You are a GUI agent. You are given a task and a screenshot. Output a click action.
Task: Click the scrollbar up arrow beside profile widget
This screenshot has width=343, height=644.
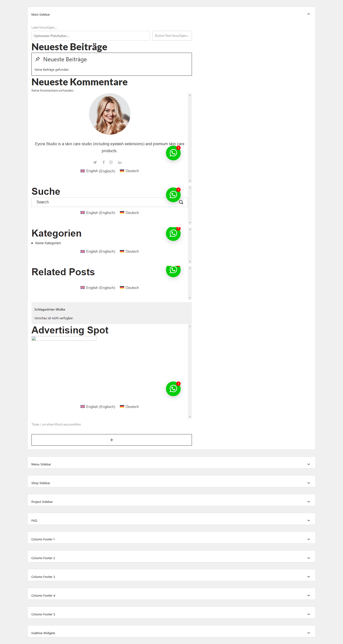pyautogui.click(x=190, y=95)
